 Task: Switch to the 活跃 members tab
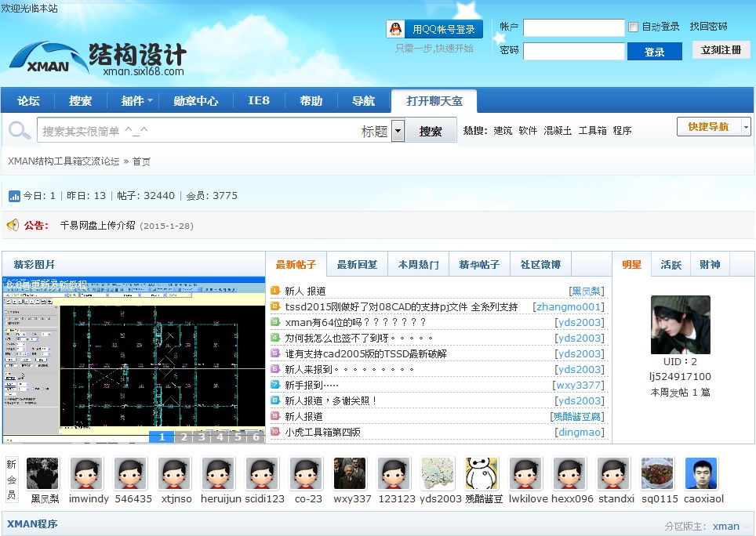coord(671,264)
